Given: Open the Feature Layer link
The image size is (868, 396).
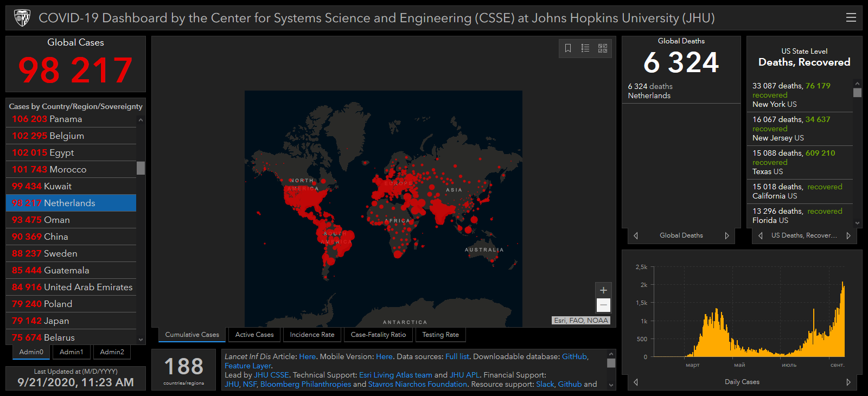Looking at the screenshot, I should [248, 366].
